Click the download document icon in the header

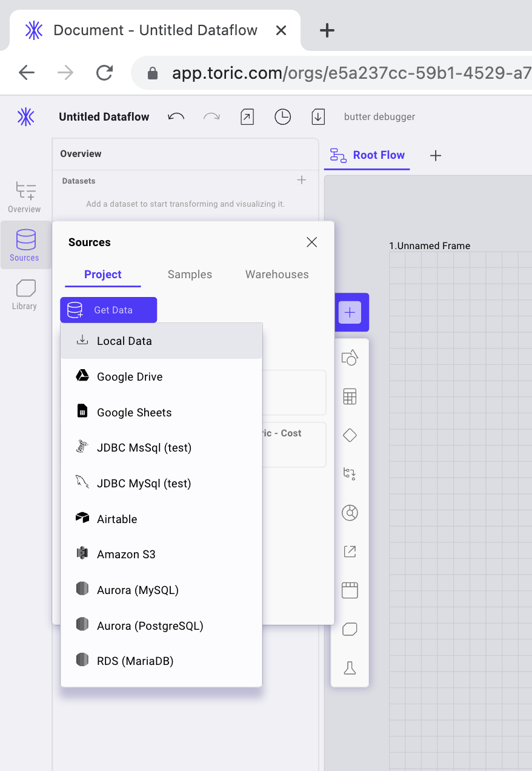[318, 116]
